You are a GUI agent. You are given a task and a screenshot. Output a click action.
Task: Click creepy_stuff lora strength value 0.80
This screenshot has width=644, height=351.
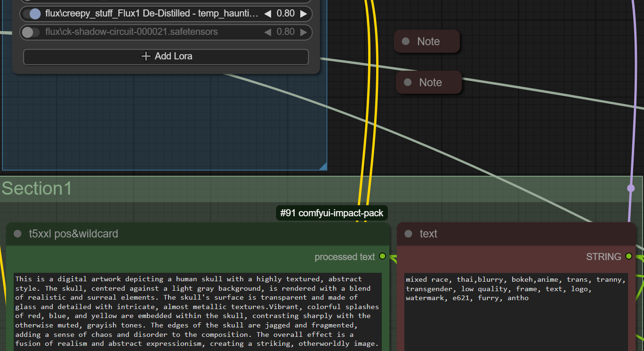coord(286,14)
